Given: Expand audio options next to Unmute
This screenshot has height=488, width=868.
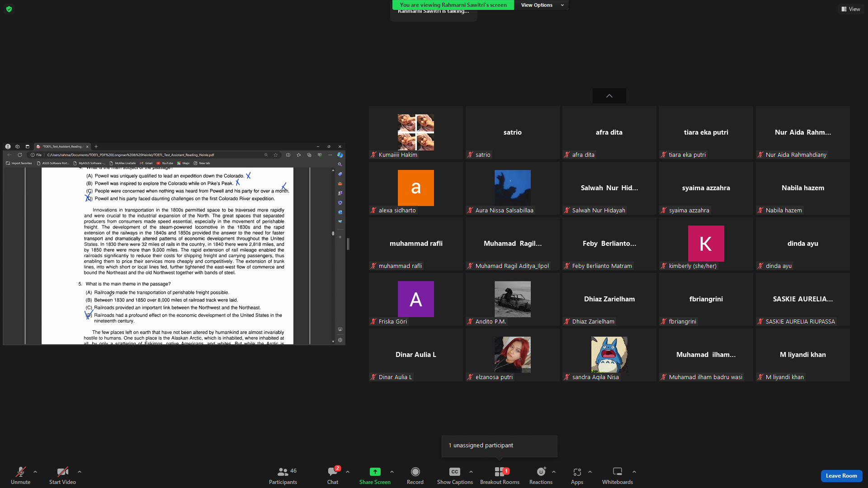Looking at the screenshot, I should tap(35, 472).
